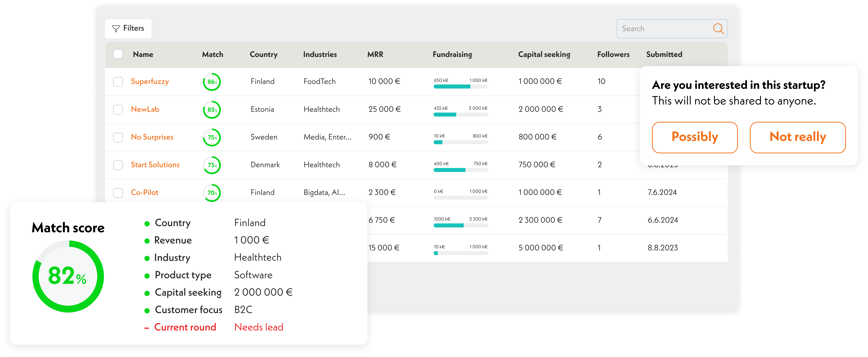Click the 8.8.2023 submitted date
The width and height of the screenshot is (868, 357).
click(x=663, y=248)
